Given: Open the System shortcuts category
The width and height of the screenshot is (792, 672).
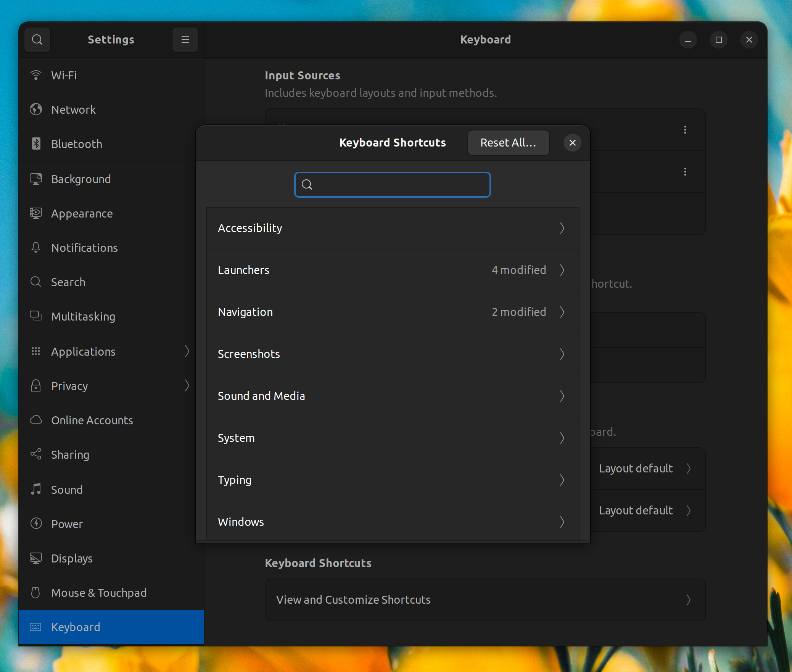Looking at the screenshot, I should 393,438.
